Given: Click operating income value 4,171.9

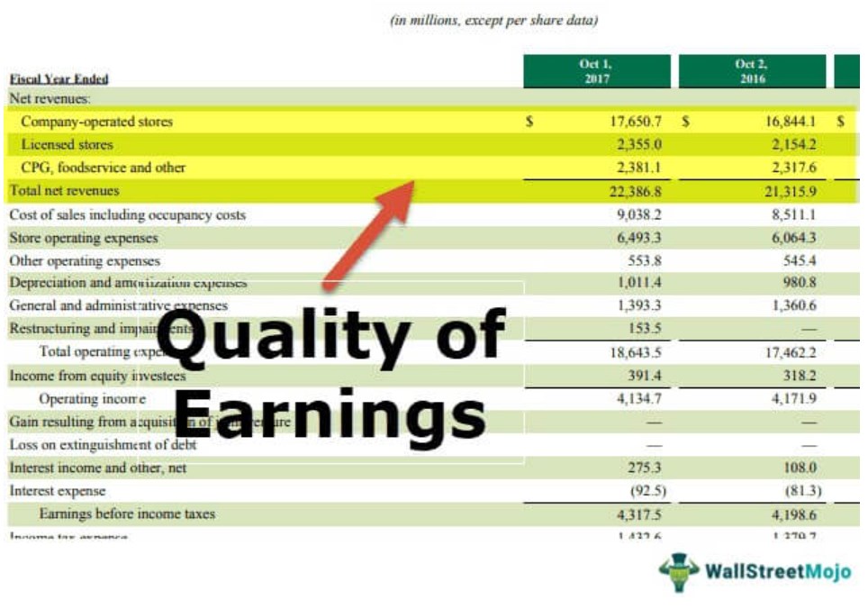Looking at the screenshot, I should (794, 398).
